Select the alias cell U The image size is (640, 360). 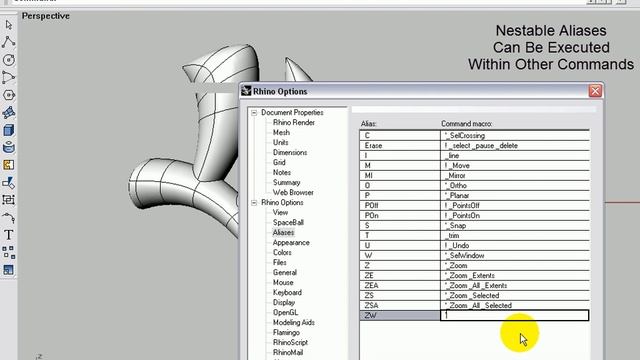[400, 245]
